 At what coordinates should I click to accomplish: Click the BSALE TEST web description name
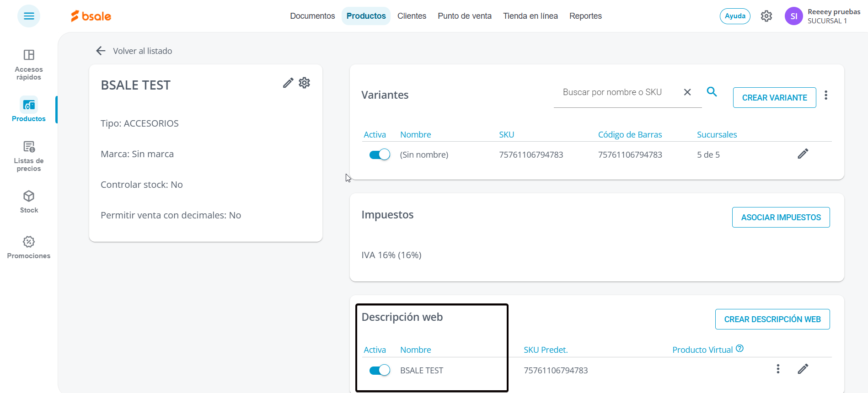pyautogui.click(x=422, y=371)
